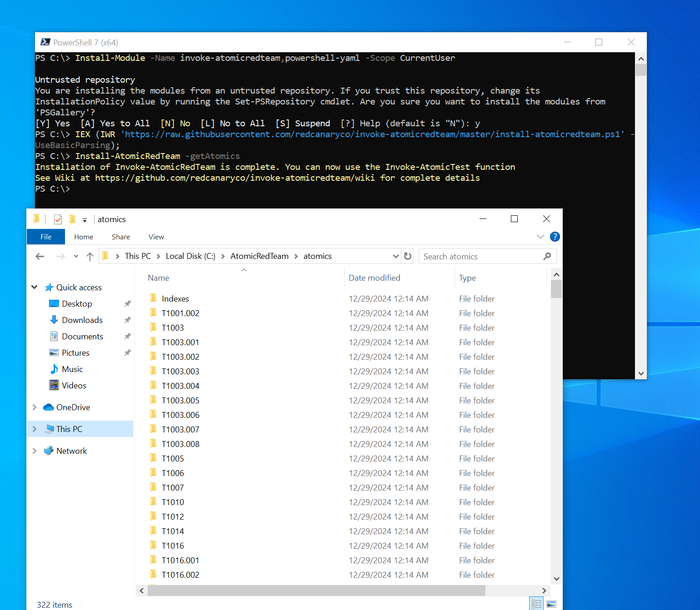Select This PC in navigation pane
The width and height of the screenshot is (700, 610).
click(69, 429)
